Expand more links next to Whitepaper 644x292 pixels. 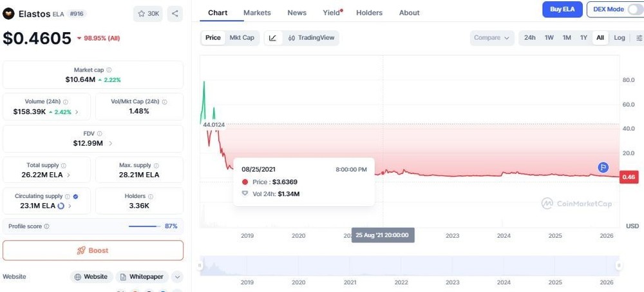[x=177, y=277]
